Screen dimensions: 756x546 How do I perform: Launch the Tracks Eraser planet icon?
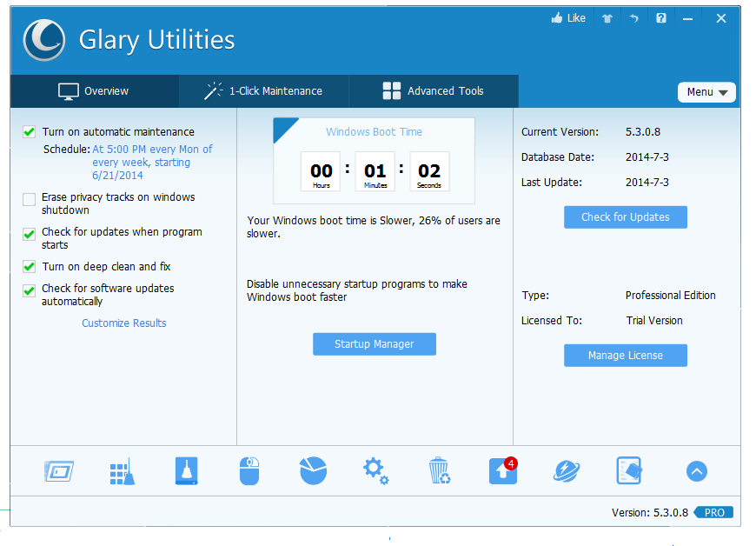(x=566, y=471)
